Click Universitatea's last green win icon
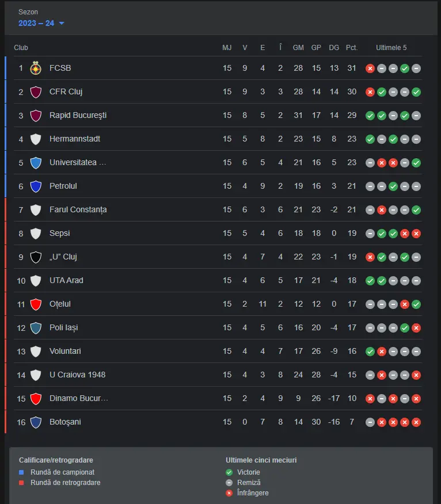 pos(416,163)
